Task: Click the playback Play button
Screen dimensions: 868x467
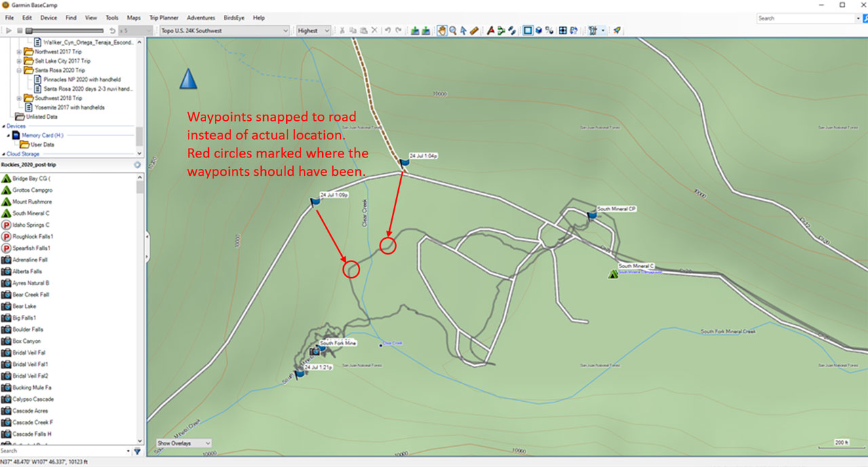Action: [x=9, y=31]
